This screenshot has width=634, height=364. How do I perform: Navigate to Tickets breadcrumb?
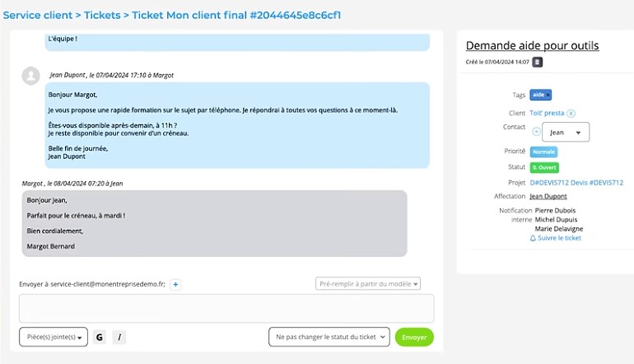click(102, 15)
